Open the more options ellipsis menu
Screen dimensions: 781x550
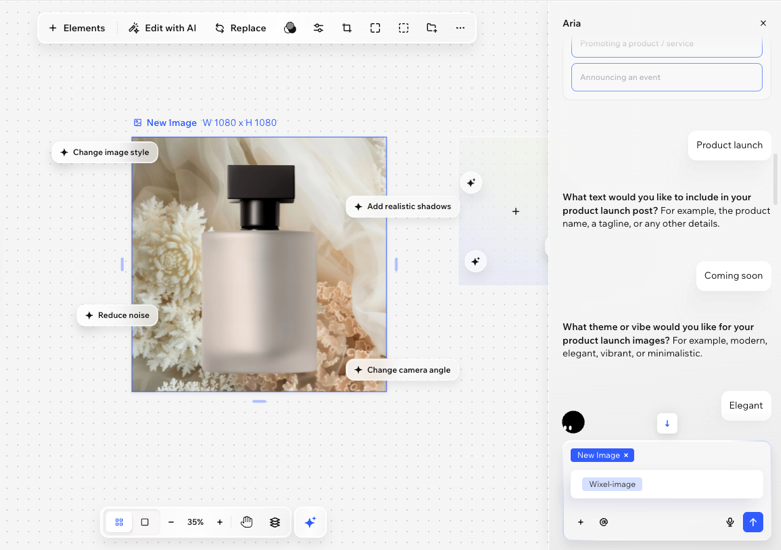click(x=460, y=28)
